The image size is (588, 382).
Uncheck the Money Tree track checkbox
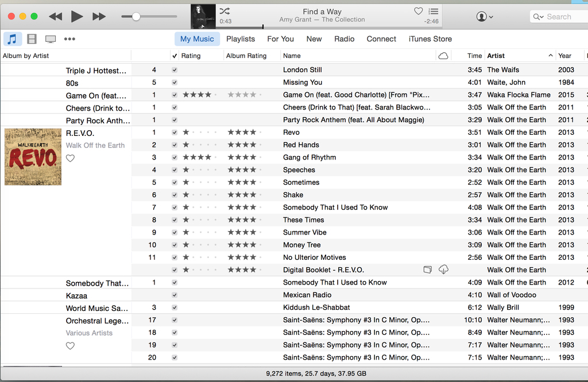point(175,245)
